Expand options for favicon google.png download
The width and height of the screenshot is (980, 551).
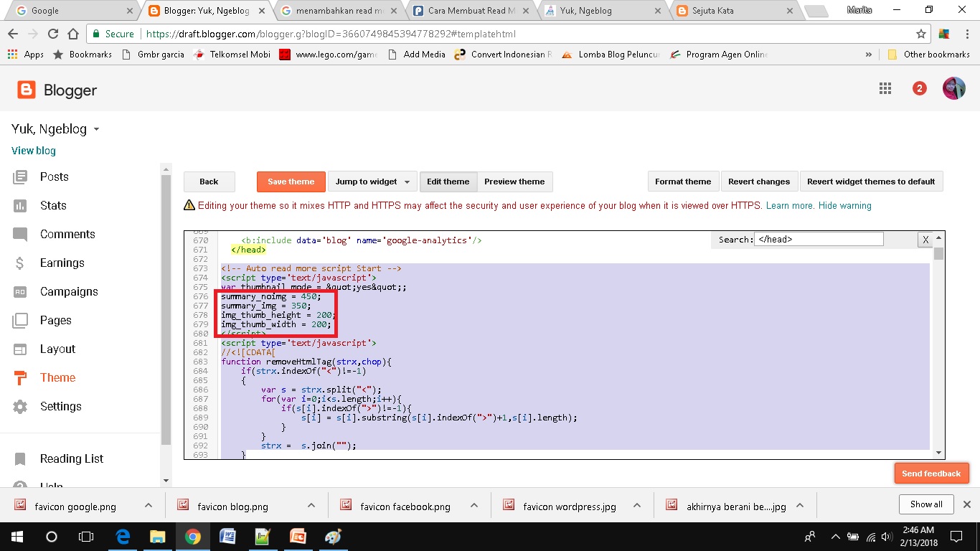click(x=149, y=505)
